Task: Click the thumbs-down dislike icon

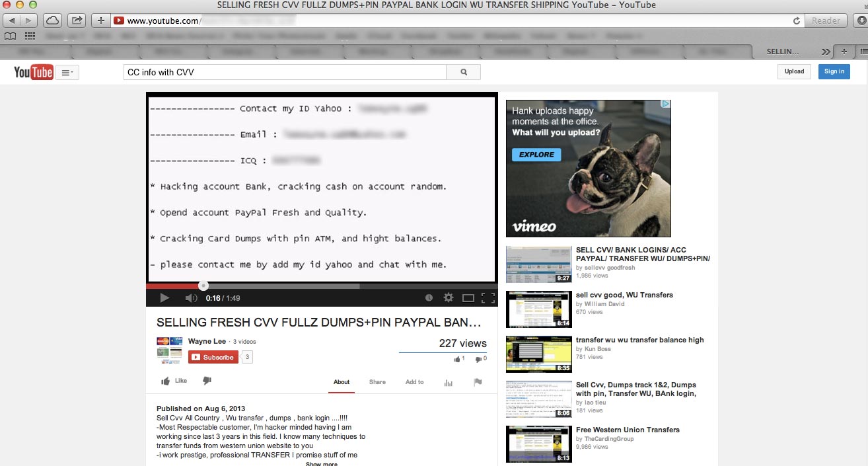Action: click(207, 381)
